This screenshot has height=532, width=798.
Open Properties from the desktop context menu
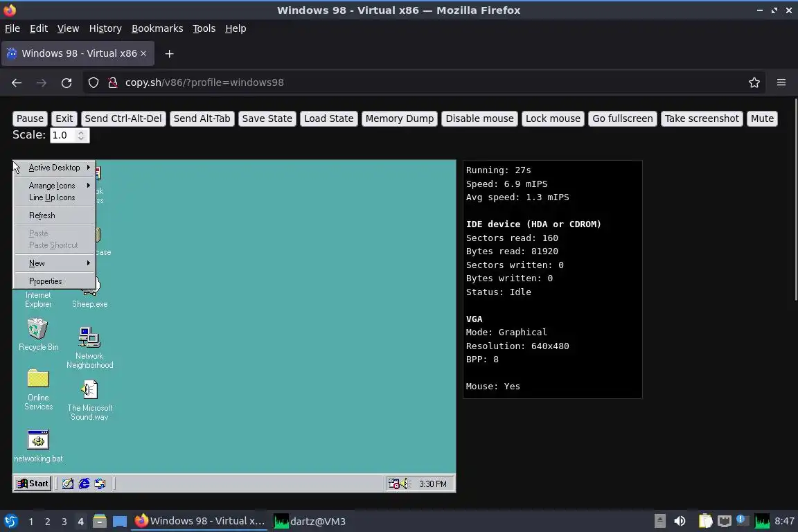click(55, 281)
